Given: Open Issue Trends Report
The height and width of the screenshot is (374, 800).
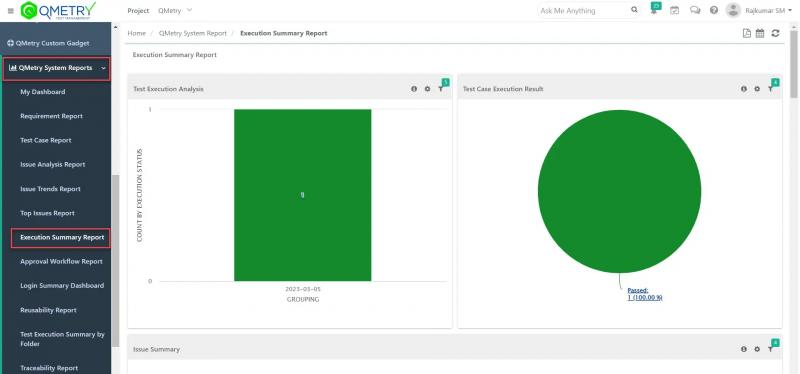Looking at the screenshot, I should click(51, 189).
